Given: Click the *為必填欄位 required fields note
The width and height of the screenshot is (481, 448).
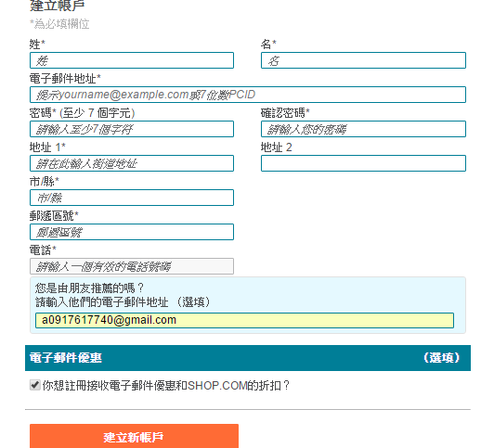Looking at the screenshot, I should coord(59,24).
